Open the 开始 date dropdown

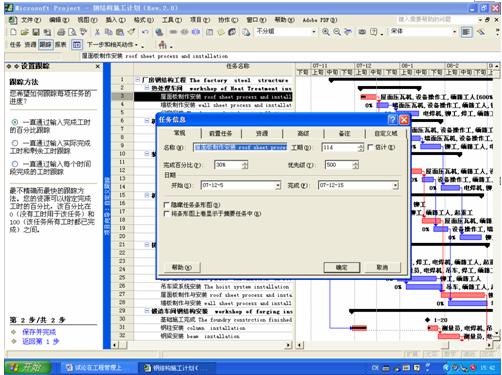click(x=278, y=185)
